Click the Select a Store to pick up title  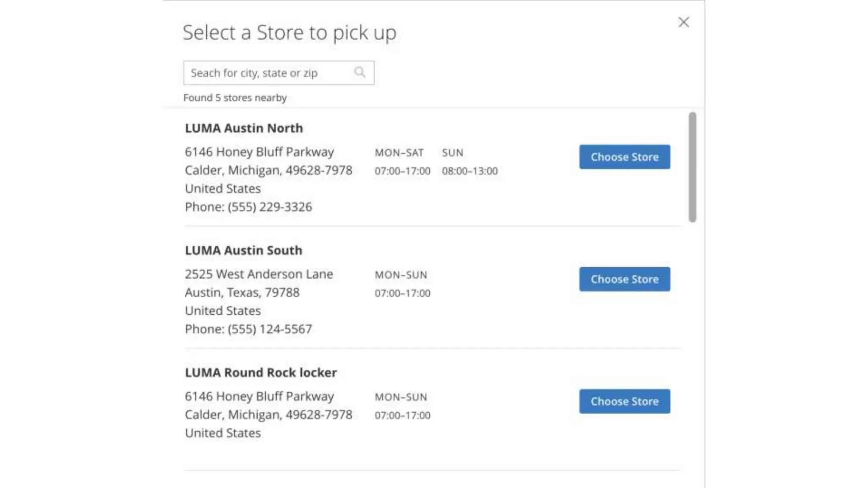click(289, 33)
